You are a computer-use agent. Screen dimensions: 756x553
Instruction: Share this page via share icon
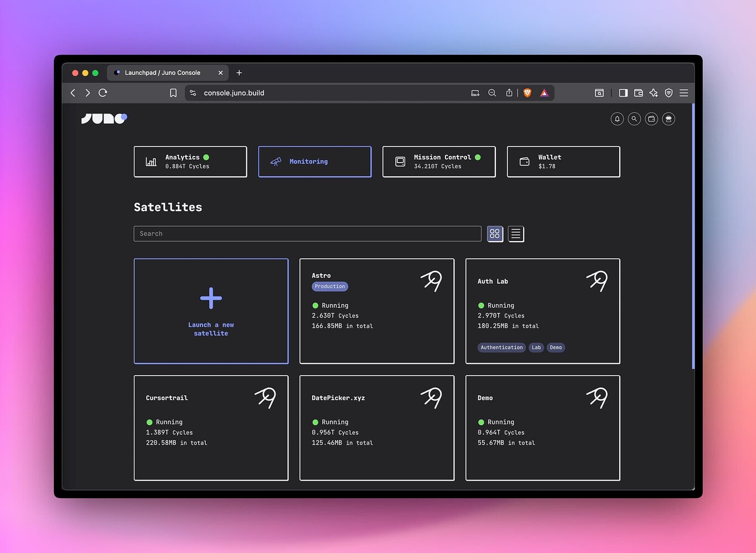tap(509, 93)
